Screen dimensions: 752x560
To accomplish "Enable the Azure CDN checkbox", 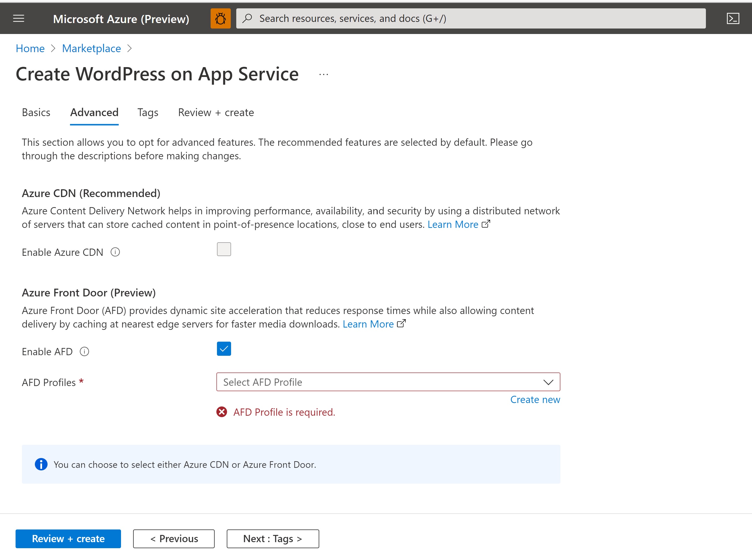I will click(224, 249).
